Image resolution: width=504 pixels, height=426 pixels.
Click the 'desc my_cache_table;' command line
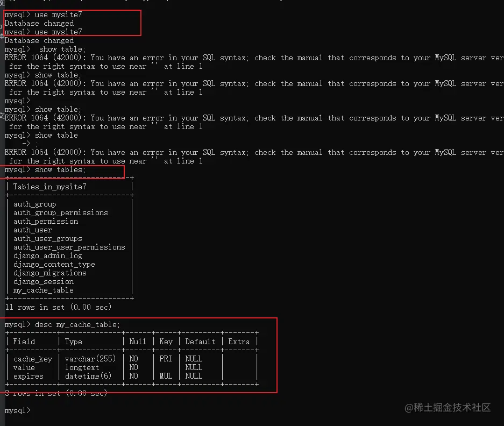coord(62,325)
